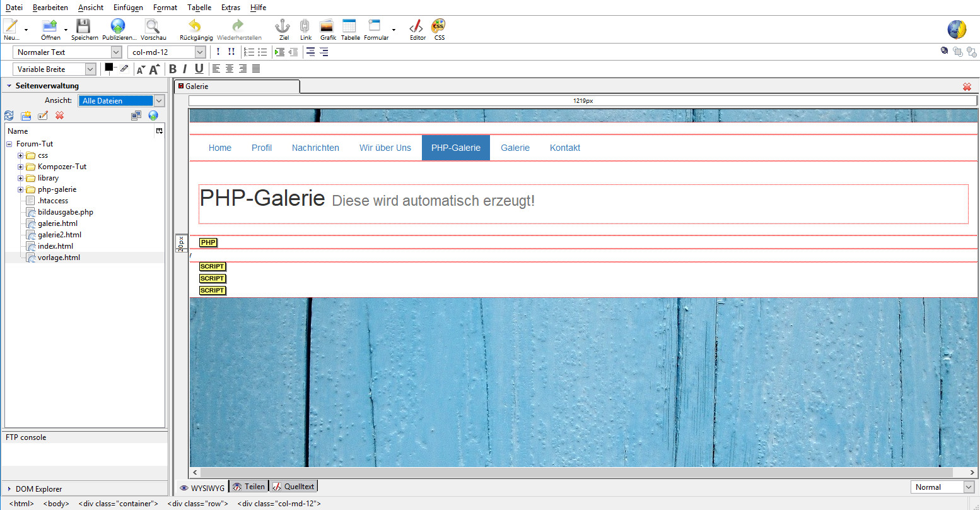
Task: Justify the text alignment
Action: (x=256, y=69)
